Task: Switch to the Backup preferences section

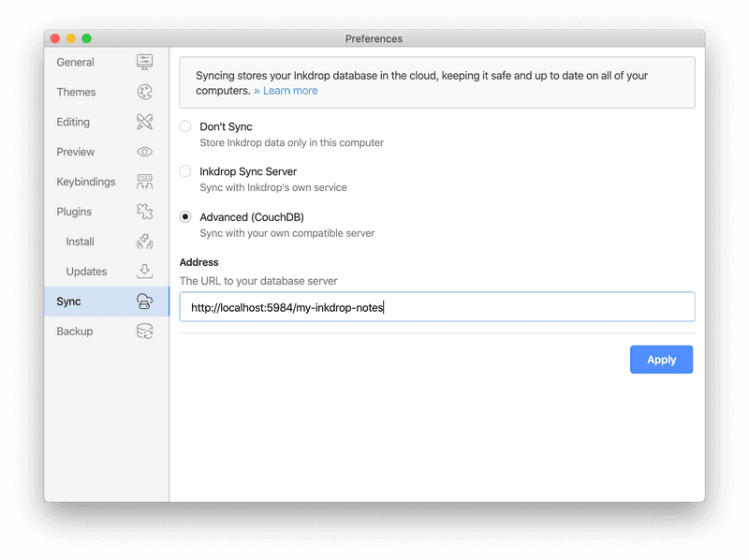Action: click(74, 331)
